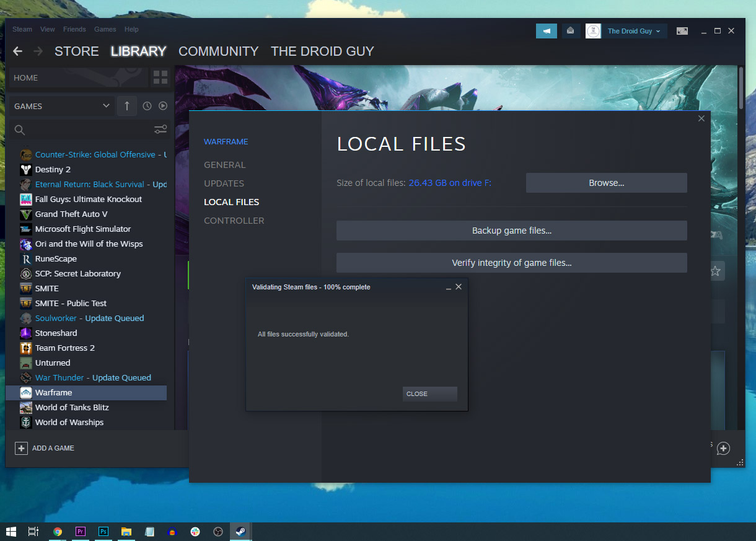
Task: Switch to collections grid view icon
Action: (x=160, y=77)
